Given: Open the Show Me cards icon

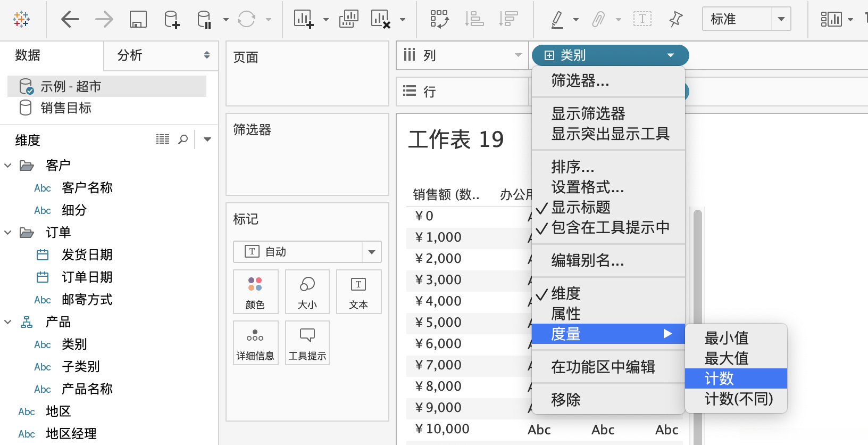Looking at the screenshot, I should click(x=831, y=19).
